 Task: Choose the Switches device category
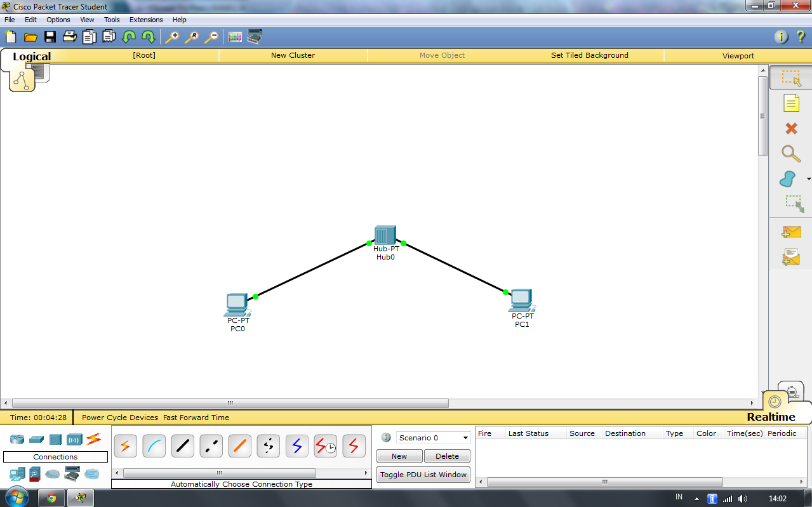[36, 439]
